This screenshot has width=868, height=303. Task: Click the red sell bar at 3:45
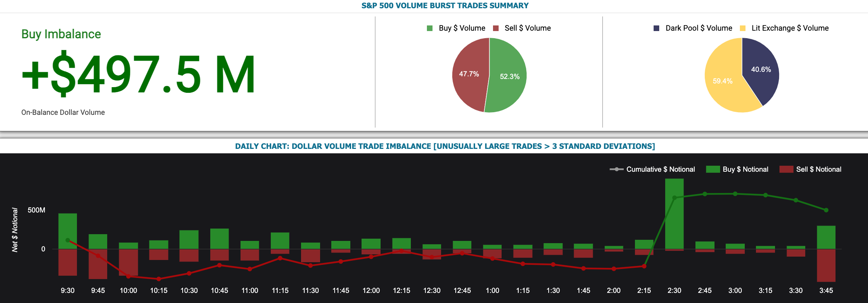click(x=826, y=266)
